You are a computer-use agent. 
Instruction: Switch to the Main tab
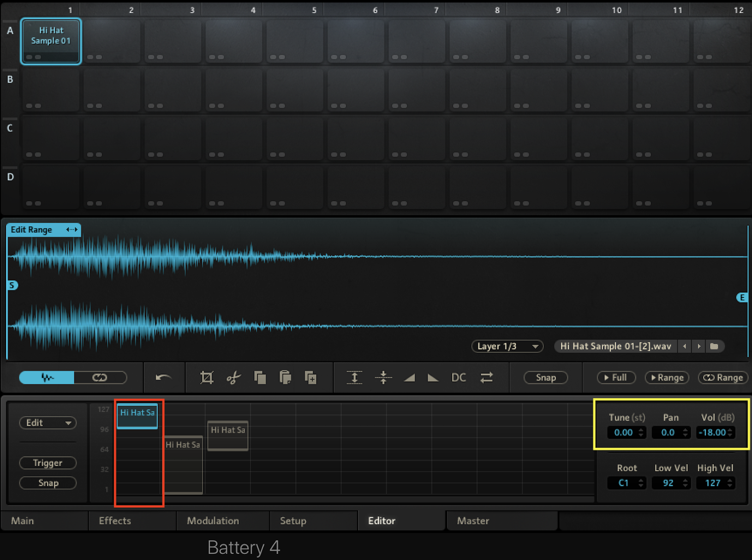(45, 521)
